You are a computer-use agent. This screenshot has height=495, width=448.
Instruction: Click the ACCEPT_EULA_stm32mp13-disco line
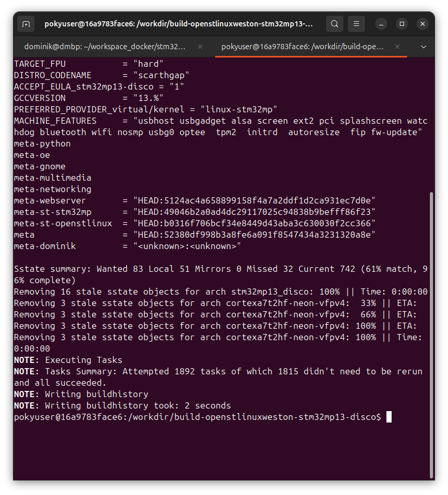[x=99, y=87]
